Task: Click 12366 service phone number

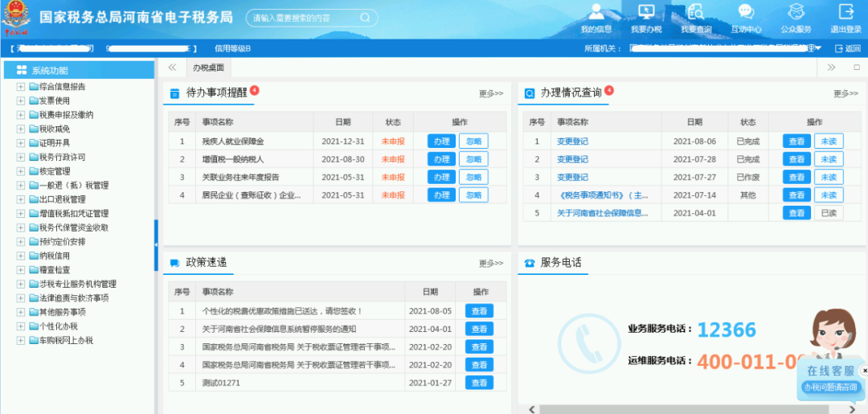Action: point(727,330)
